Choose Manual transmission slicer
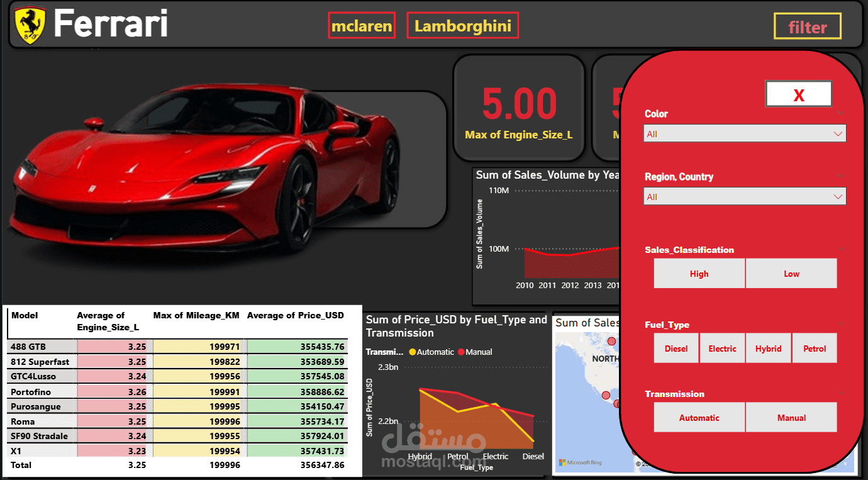This screenshot has height=480, width=868. pyautogui.click(x=791, y=418)
